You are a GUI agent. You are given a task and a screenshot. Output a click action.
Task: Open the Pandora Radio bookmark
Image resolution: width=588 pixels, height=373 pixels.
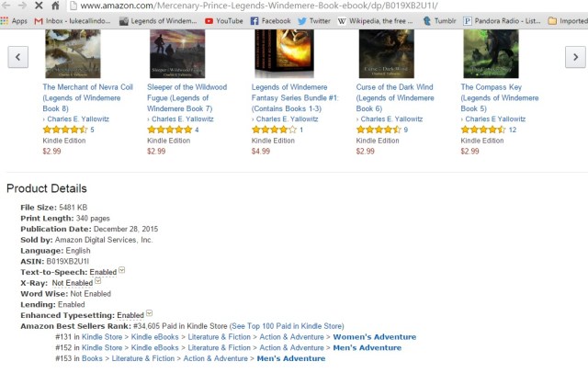click(x=503, y=21)
